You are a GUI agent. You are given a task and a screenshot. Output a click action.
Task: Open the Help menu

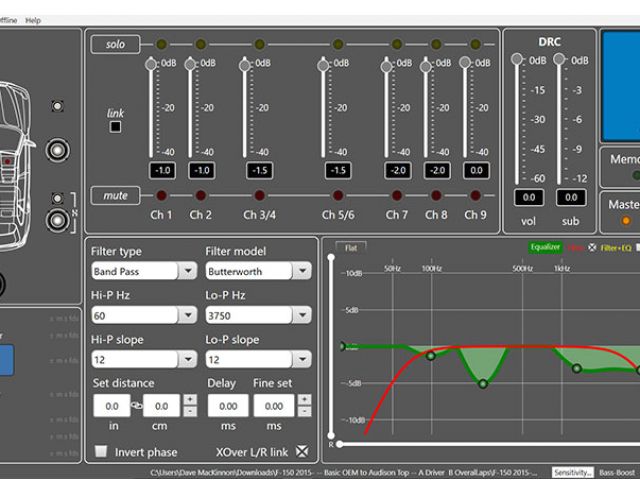tap(33, 20)
